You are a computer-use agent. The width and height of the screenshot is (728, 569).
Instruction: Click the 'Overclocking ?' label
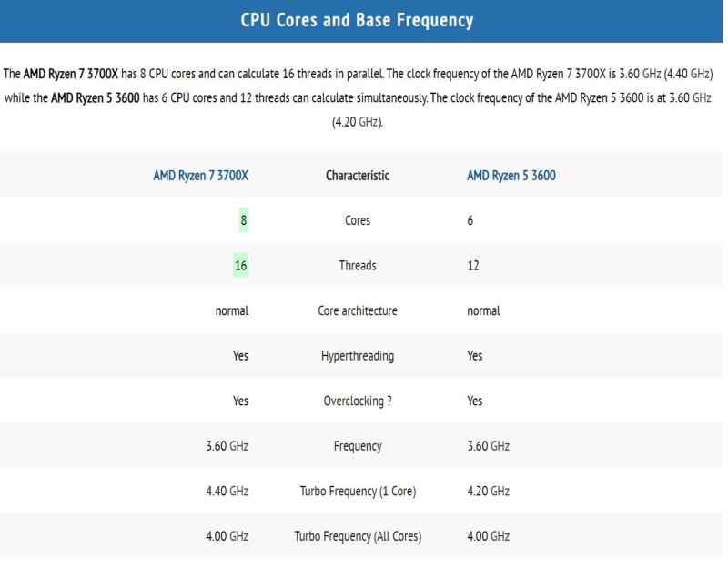coord(358,401)
